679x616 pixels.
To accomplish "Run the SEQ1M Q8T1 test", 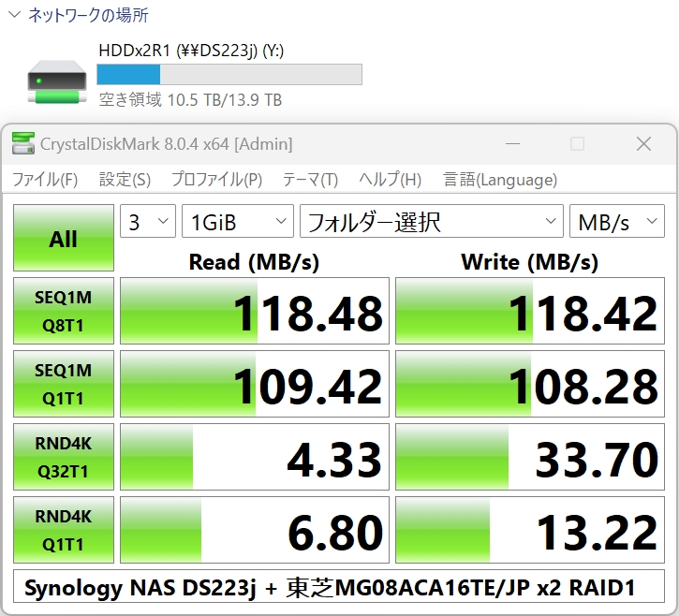I will coord(64,311).
